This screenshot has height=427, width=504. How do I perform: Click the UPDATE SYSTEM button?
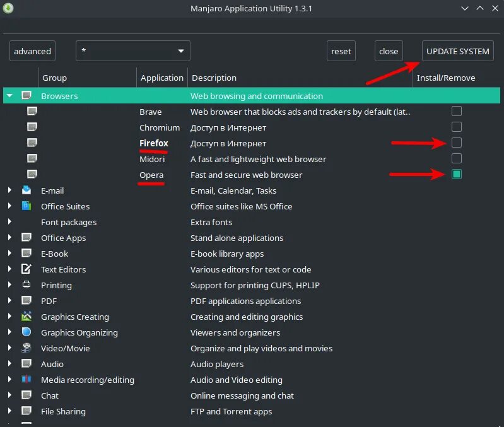pos(458,51)
